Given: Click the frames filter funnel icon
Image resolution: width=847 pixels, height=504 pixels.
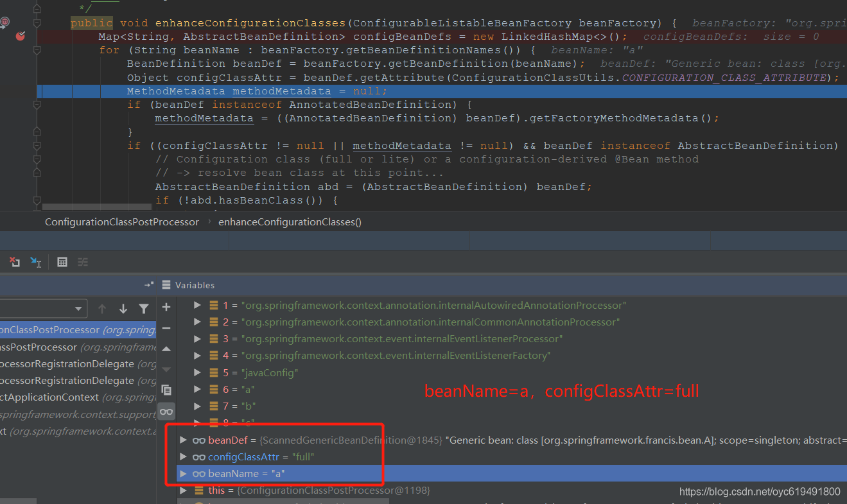Looking at the screenshot, I should point(144,309).
